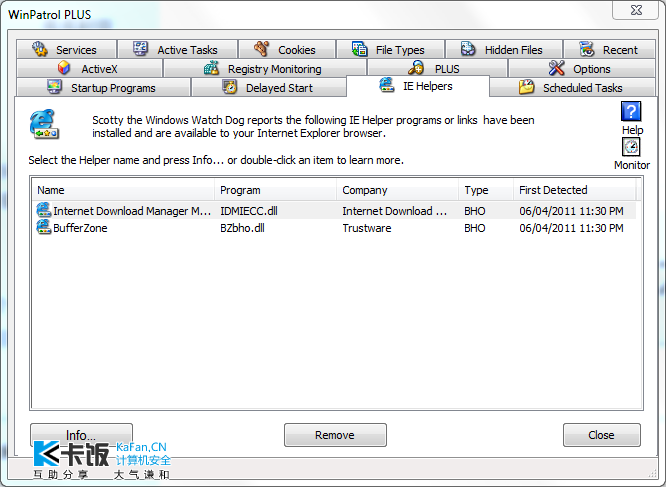Go to the Options tab
The image size is (666, 487).
tap(582, 68)
